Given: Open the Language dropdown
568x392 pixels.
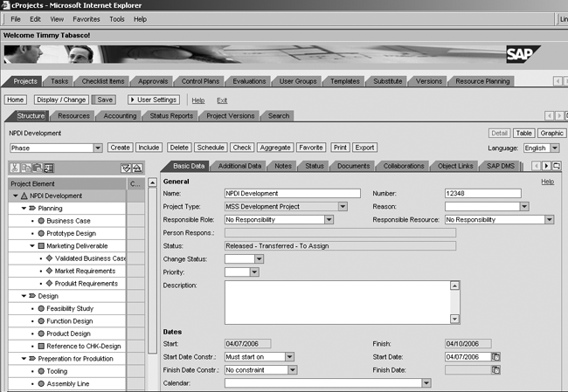Looking at the screenshot, I should (x=555, y=148).
